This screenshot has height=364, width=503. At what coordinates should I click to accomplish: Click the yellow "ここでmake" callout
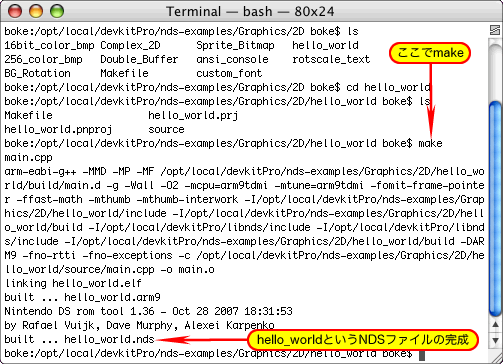point(430,53)
